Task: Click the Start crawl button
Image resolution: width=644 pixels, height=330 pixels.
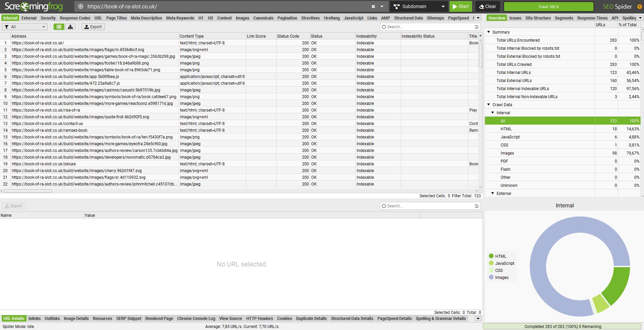Action: coord(461,6)
